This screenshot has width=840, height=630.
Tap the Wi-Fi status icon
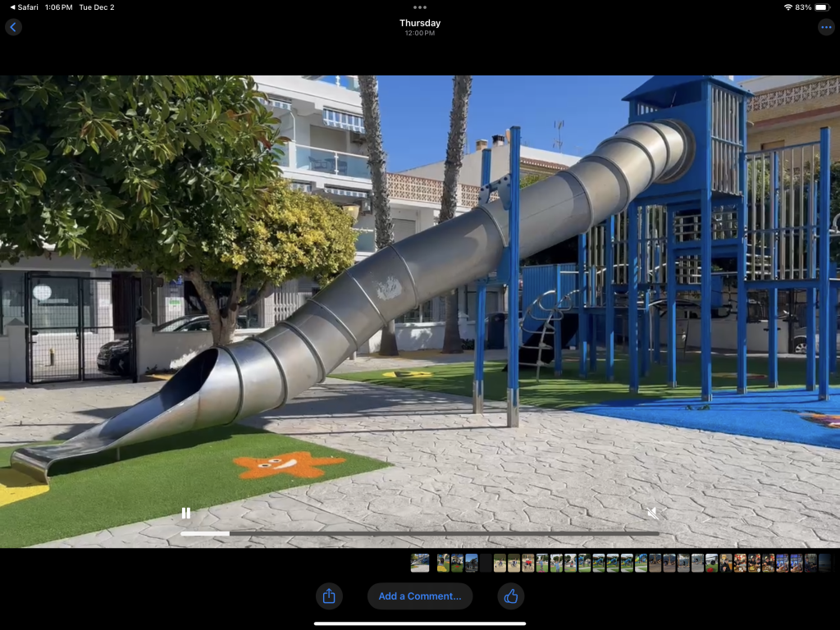tap(787, 7)
